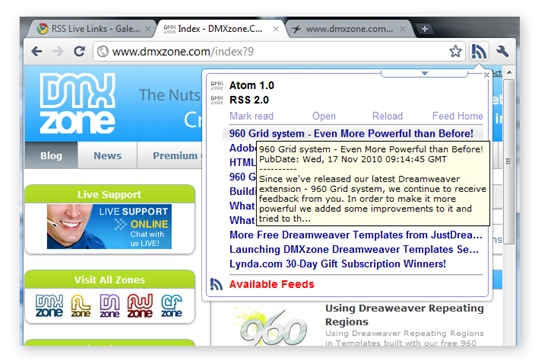The height and width of the screenshot is (363, 540).
Task: Click Feed Home link
Action: point(458,116)
